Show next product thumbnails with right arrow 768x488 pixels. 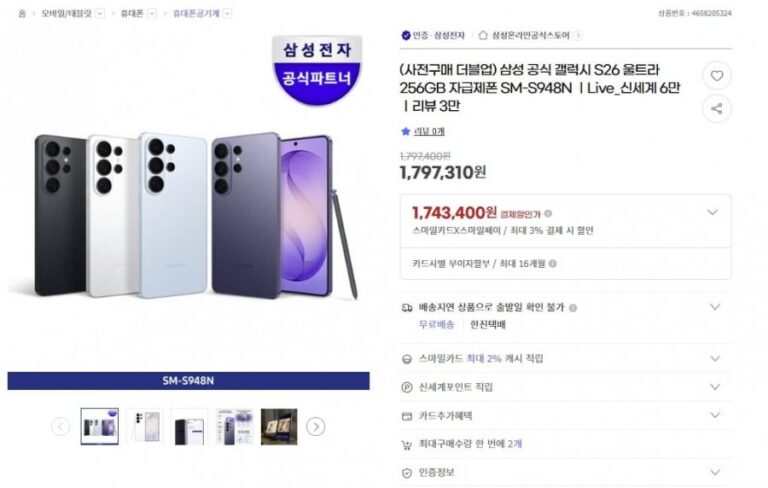coord(315,427)
